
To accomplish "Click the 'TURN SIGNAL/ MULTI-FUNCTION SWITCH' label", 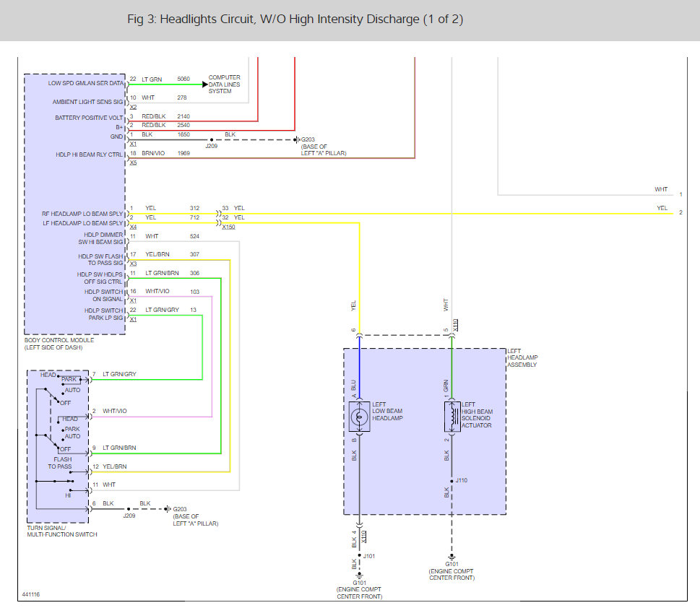I will pos(61,531).
